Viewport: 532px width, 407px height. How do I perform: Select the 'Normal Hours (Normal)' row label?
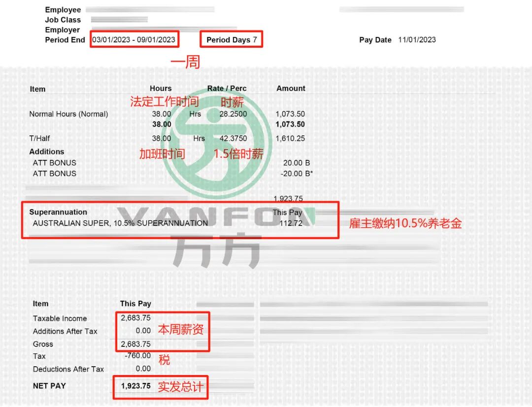(68, 114)
